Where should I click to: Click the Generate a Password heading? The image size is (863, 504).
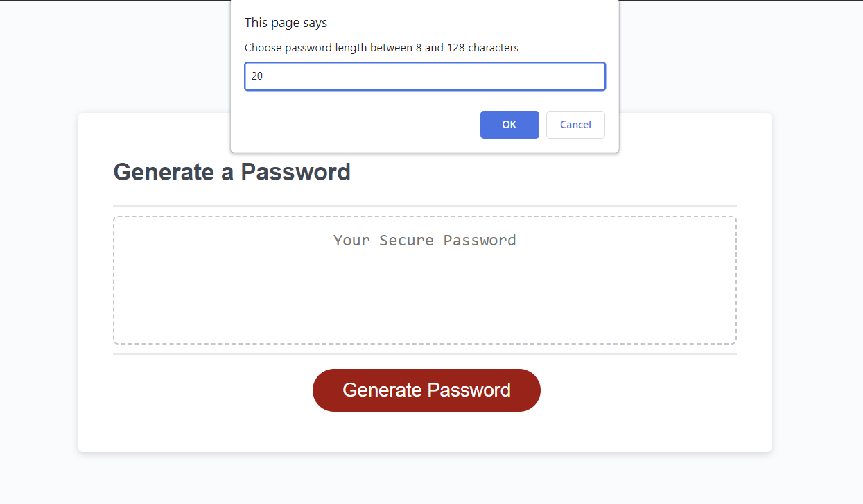tap(232, 172)
